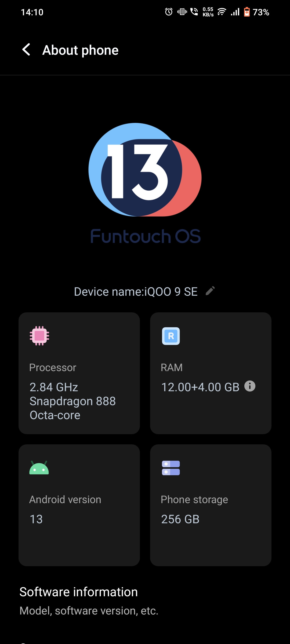Image resolution: width=290 pixels, height=644 pixels.
Task: Tap the green Android robot icon
Action: [39, 468]
